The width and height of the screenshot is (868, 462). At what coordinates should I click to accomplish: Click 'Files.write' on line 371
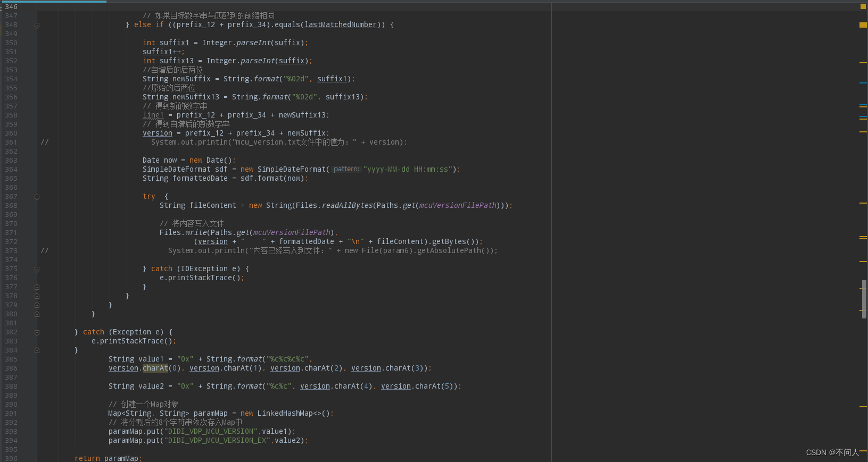[183, 233]
